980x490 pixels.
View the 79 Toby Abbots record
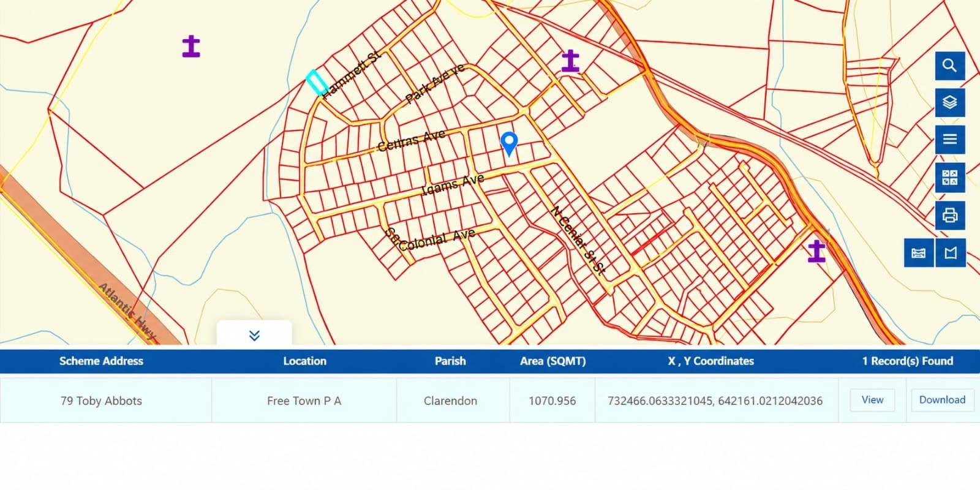click(872, 400)
